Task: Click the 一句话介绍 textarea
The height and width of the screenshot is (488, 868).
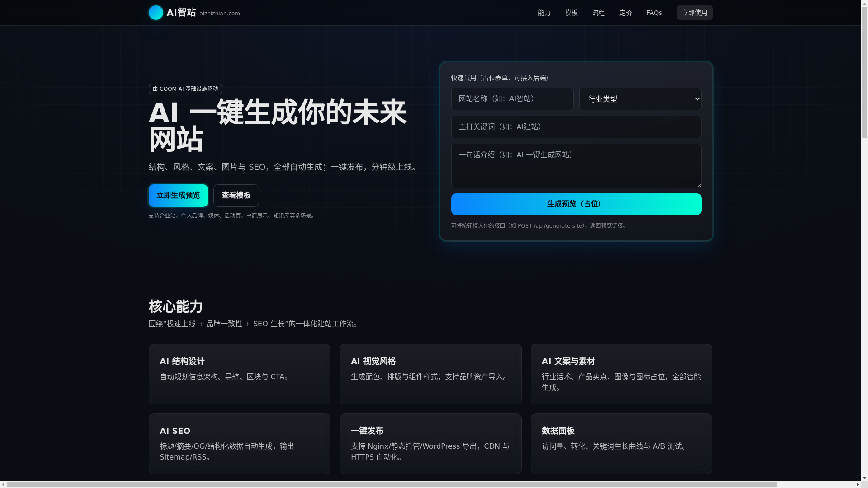Action: point(576,165)
